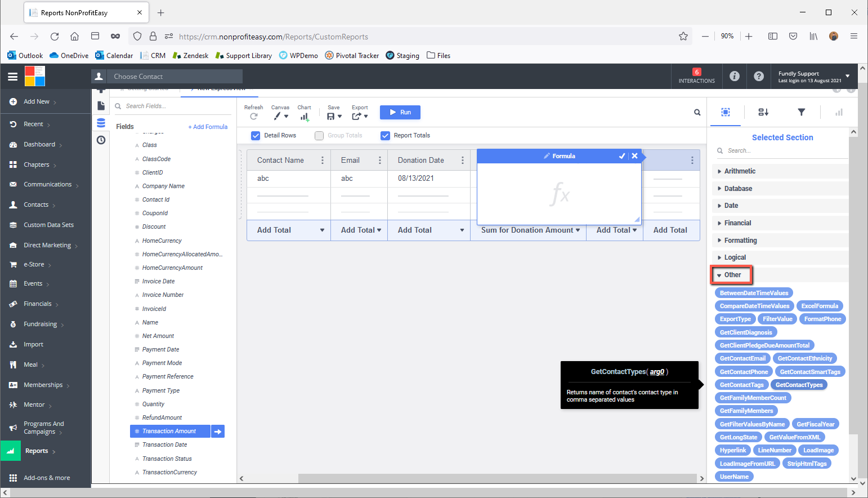Expand the Financial function group

tap(780, 223)
